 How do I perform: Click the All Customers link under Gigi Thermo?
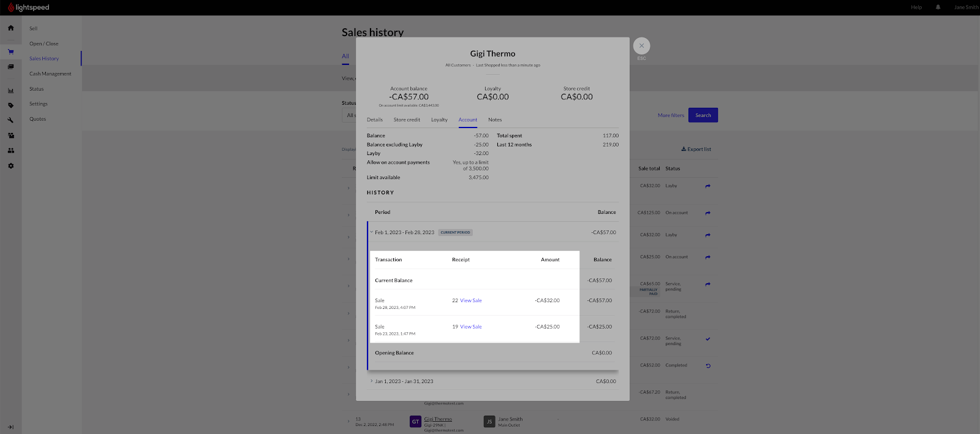pyautogui.click(x=458, y=65)
